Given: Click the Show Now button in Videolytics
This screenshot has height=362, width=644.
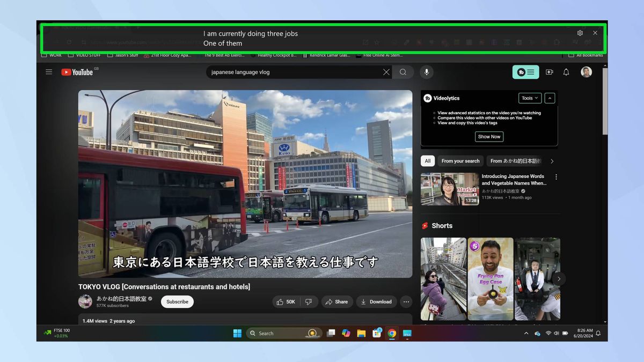Looking at the screenshot, I should click(x=488, y=136).
